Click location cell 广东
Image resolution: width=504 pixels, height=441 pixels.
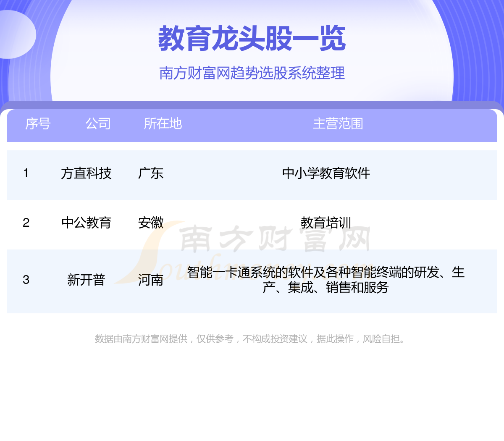coord(151,173)
